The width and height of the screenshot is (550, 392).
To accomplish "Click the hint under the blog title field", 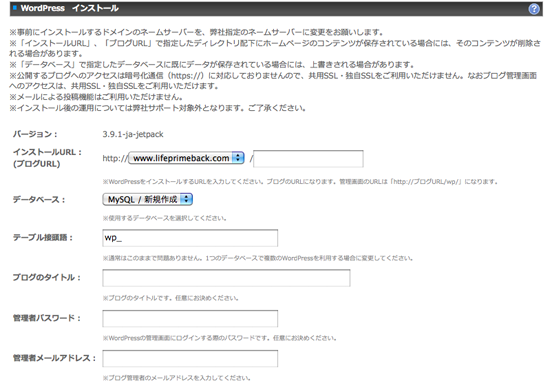I will 170,298.
